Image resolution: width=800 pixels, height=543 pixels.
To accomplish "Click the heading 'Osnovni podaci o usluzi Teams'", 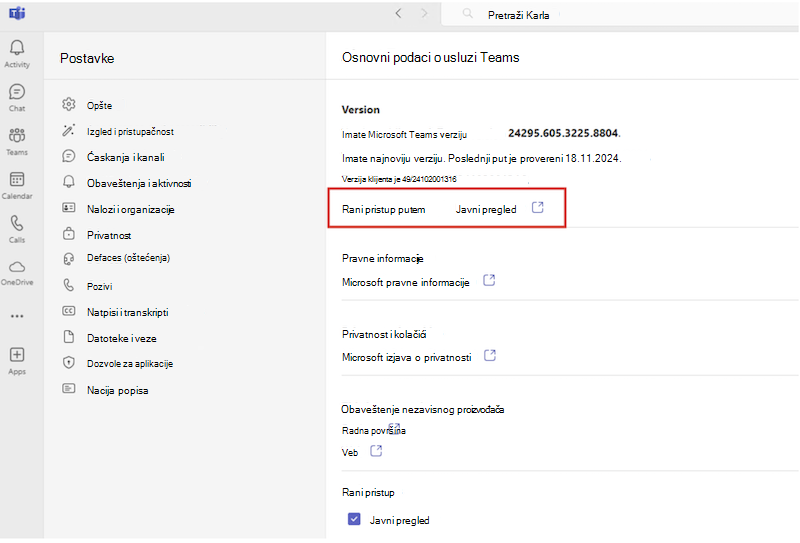I will [x=431, y=57].
